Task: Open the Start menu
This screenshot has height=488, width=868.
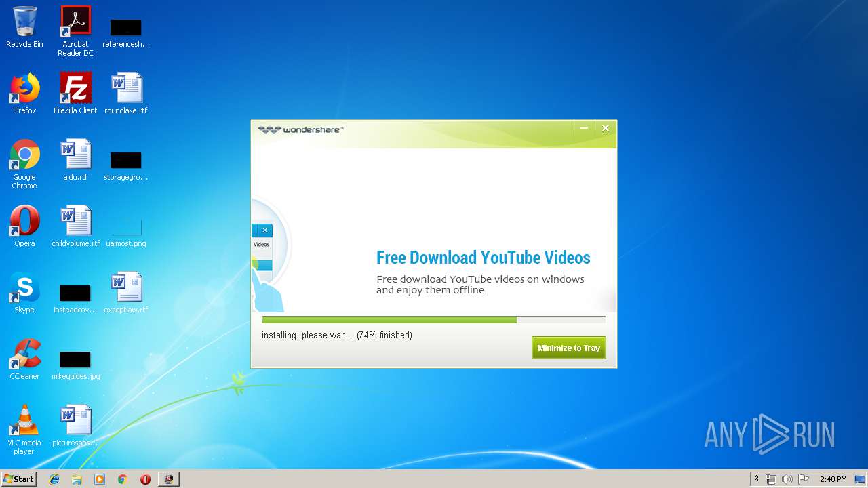Action: 19,479
